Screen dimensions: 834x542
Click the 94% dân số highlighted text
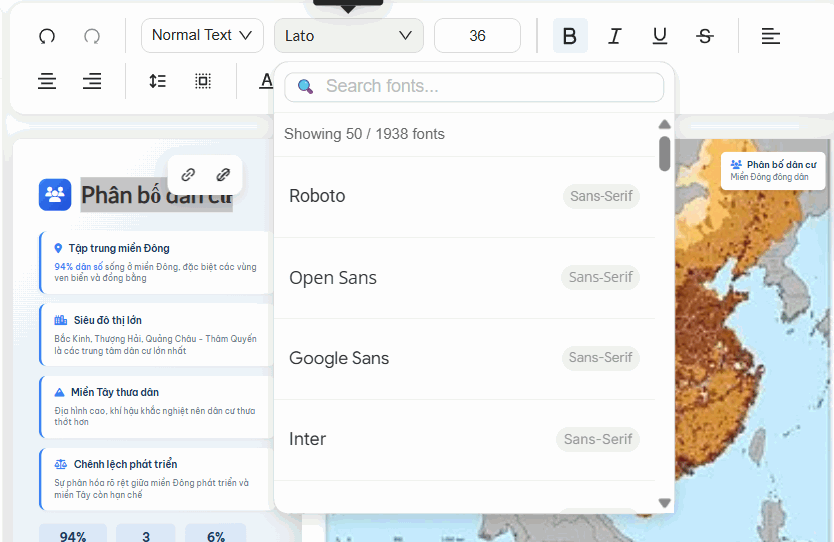click(79, 266)
